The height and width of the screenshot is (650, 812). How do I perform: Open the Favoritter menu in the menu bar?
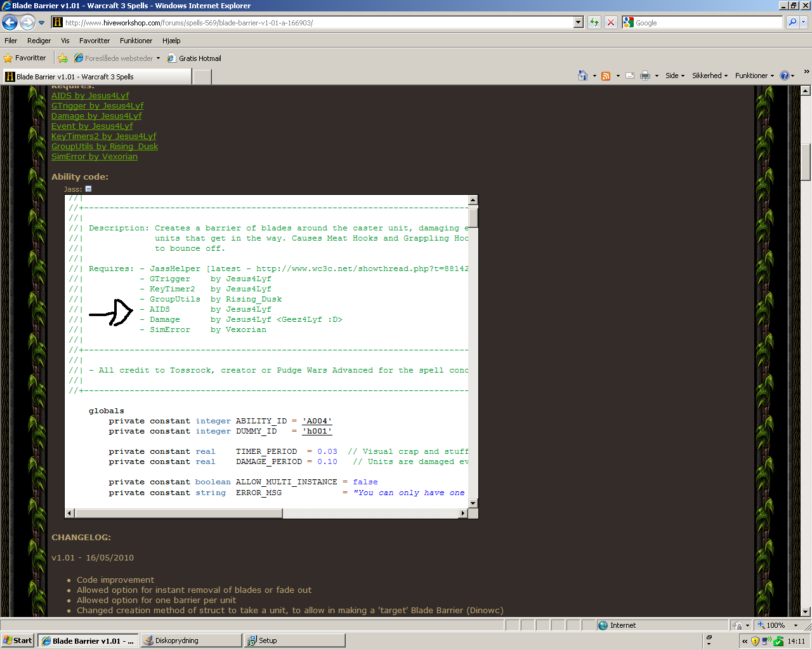pyautogui.click(x=95, y=41)
